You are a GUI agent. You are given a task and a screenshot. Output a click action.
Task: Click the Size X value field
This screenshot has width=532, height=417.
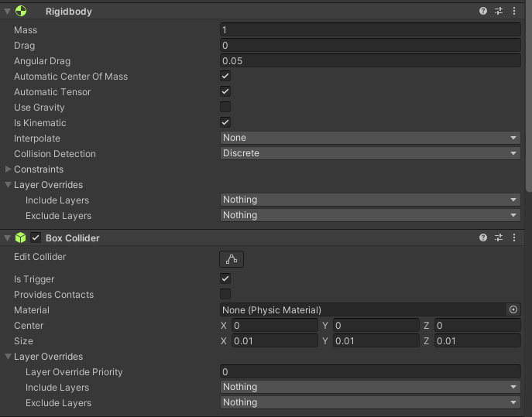click(x=274, y=341)
